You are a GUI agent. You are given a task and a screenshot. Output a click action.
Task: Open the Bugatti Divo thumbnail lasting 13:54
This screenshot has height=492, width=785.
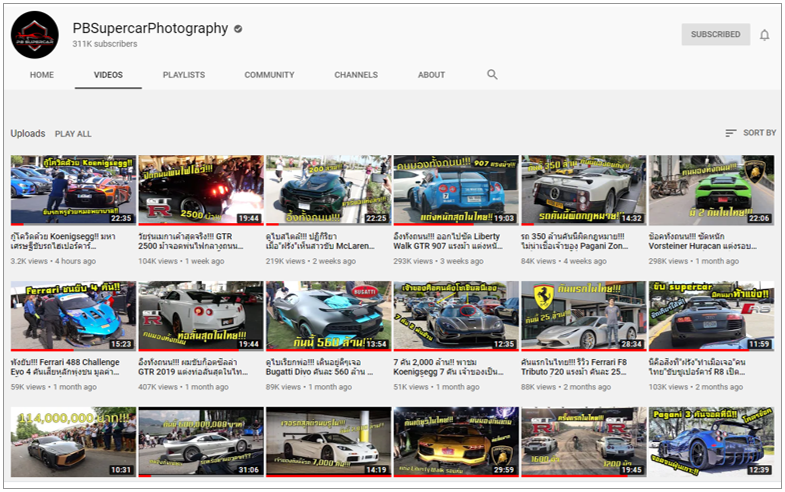click(328, 316)
